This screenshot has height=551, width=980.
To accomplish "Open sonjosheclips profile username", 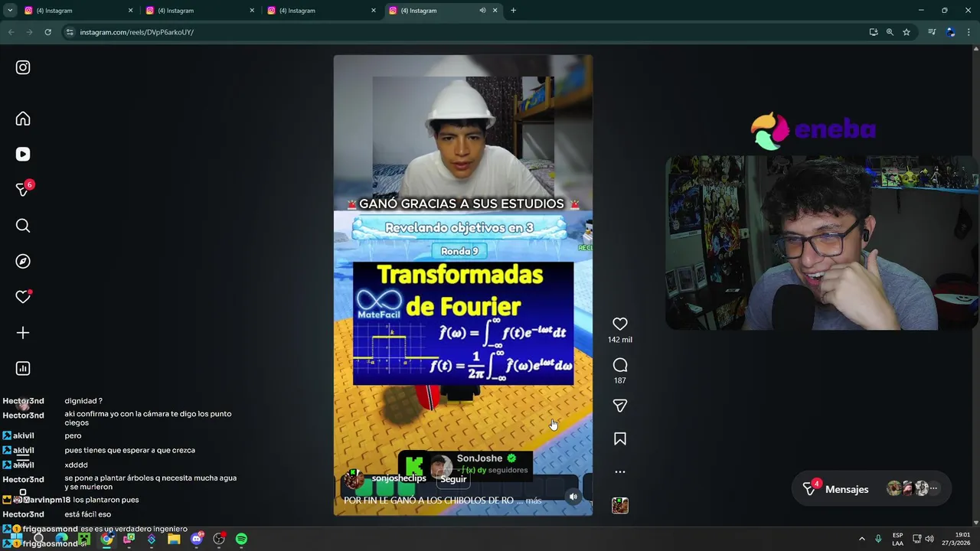I will point(399,478).
